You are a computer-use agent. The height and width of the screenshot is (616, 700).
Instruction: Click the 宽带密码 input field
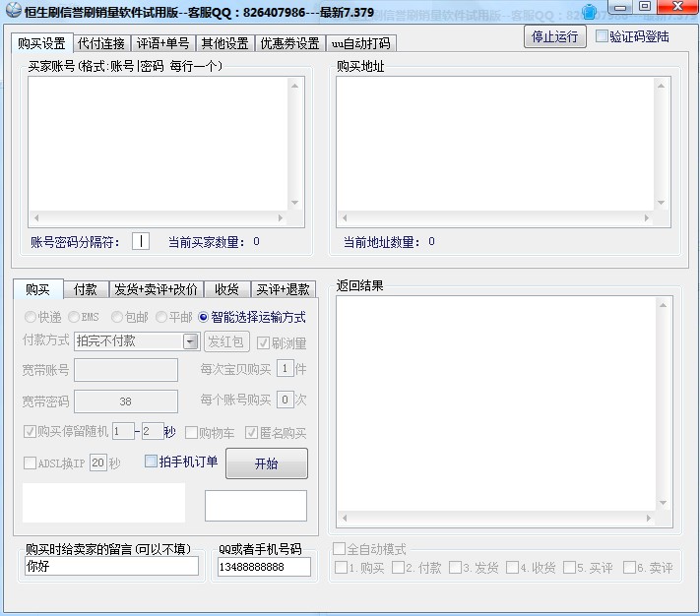pyautogui.click(x=126, y=401)
